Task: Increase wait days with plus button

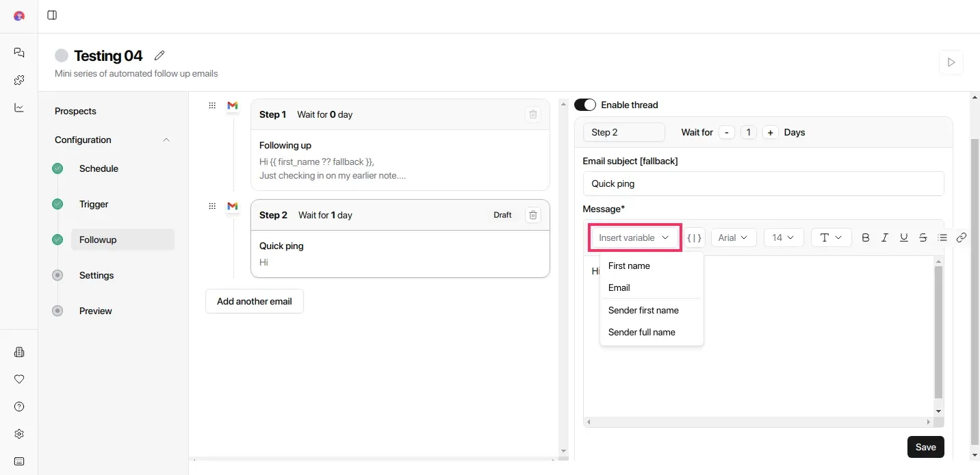Action: pyautogui.click(x=771, y=132)
